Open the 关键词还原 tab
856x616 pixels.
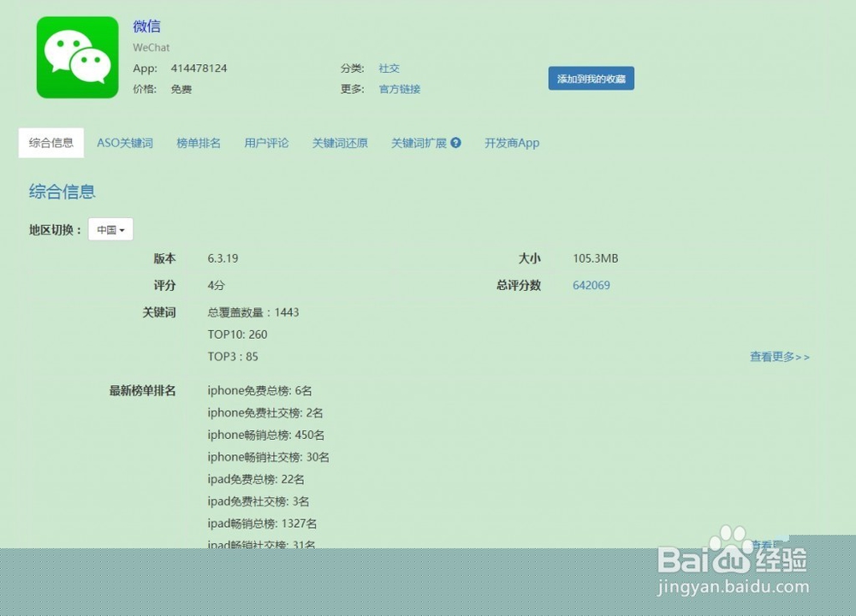click(340, 143)
